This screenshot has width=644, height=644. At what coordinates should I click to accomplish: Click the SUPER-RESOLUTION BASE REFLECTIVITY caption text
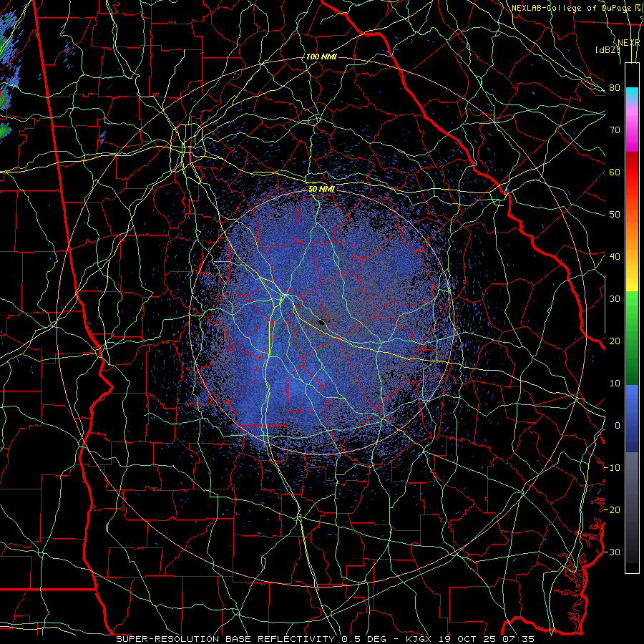tap(225, 639)
